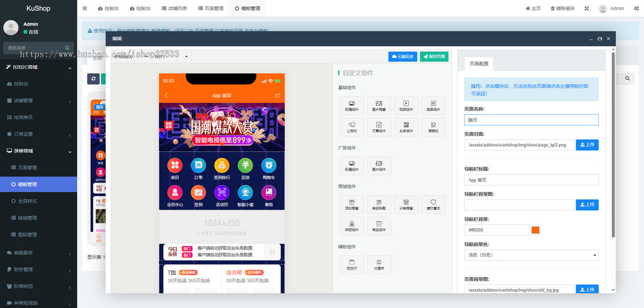This screenshot has height=308, width=644.
Task: Select the 页面配置 tab in config panel
Action: (479, 63)
